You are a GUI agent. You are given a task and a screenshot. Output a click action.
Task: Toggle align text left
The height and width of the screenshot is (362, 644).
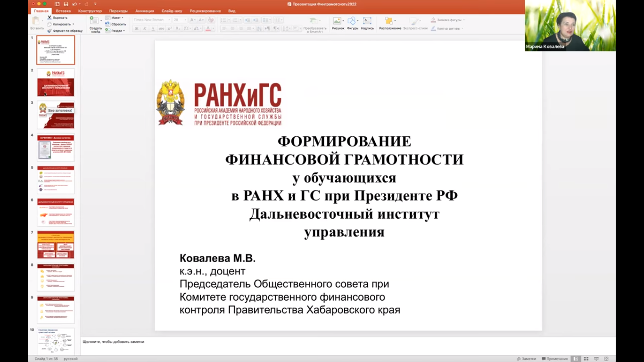click(224, 28)
